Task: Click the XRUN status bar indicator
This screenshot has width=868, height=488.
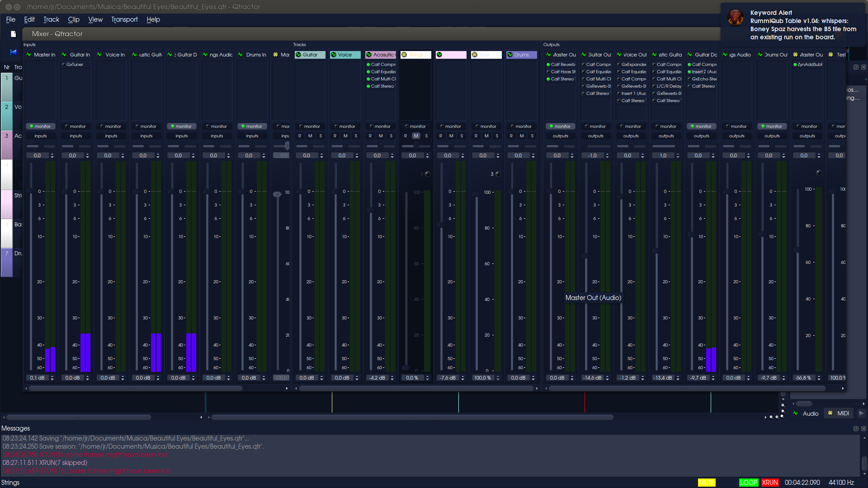Action: 770,483
